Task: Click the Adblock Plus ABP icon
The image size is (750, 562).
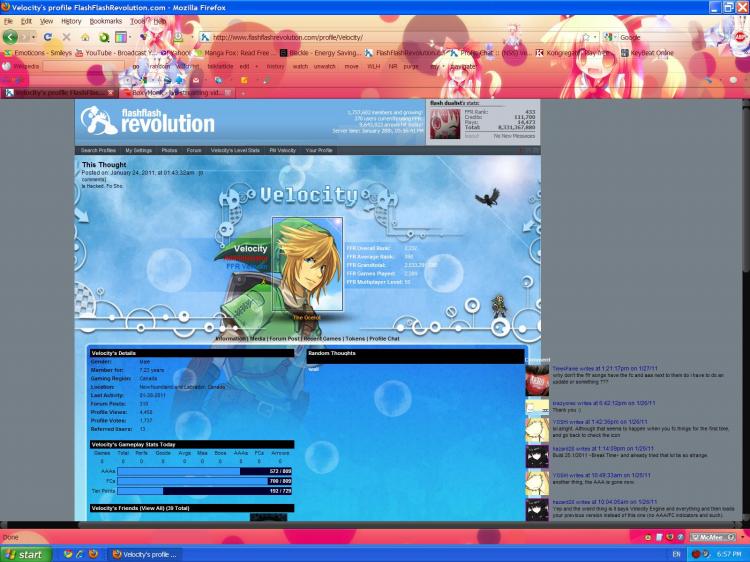Action: [x=740, y=37]
